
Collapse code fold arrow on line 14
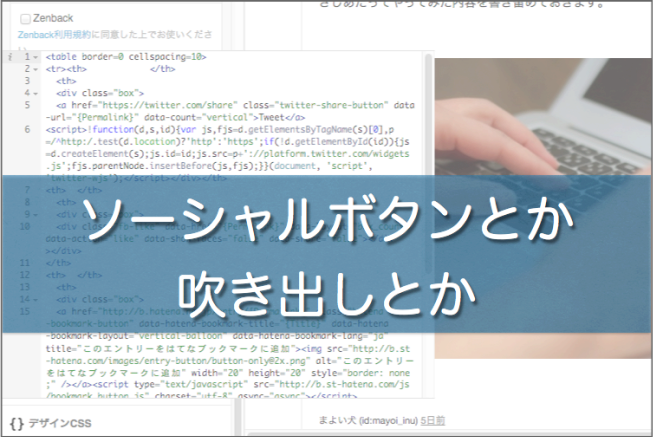point(36,300)
